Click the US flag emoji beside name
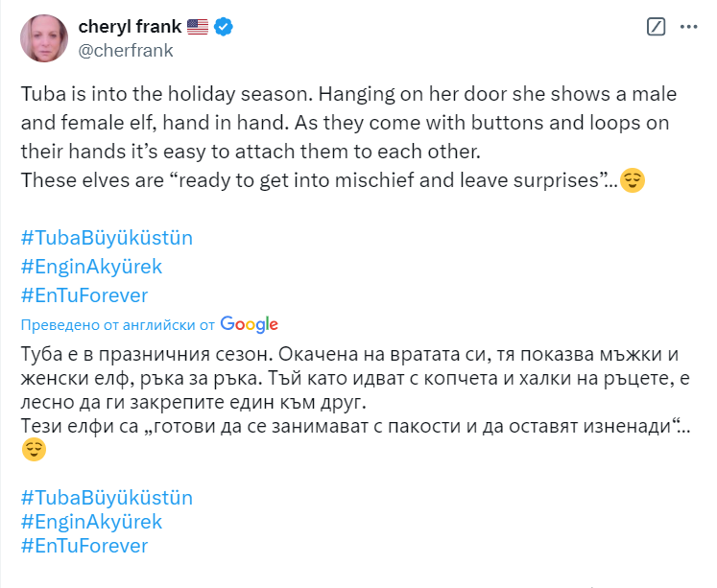The image size is (717, 588). (x=198, y=27)
